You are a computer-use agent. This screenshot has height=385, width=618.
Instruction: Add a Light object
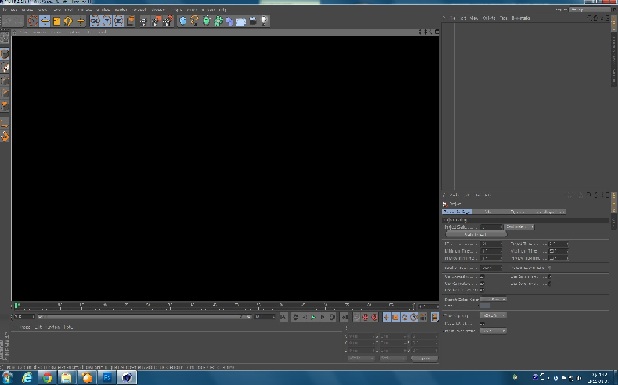264,21
